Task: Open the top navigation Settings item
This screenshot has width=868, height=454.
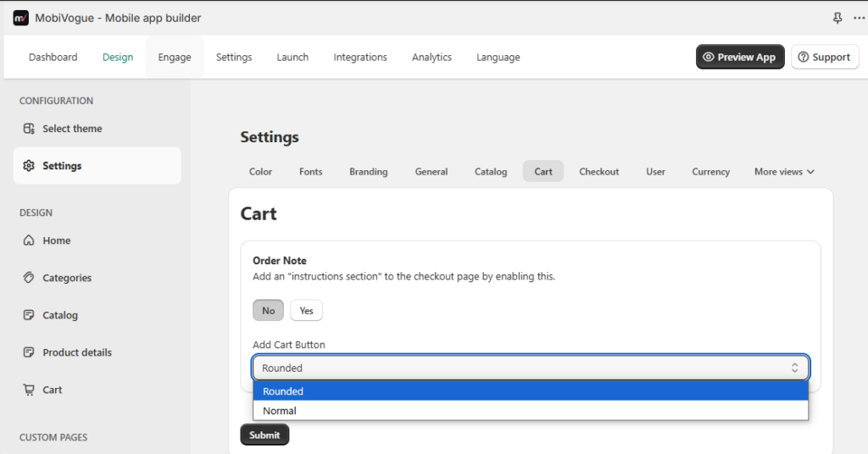Action: click(234, 57)
